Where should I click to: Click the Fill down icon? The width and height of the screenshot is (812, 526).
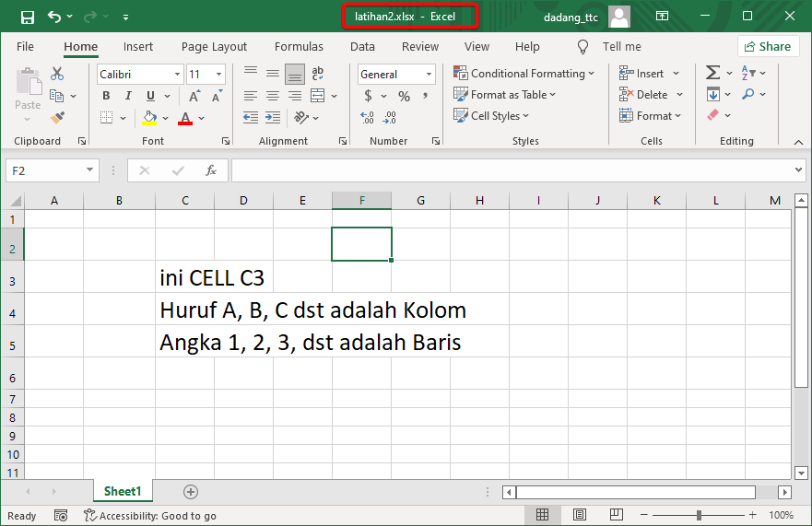pyautogui.click(x=713, y=94)
